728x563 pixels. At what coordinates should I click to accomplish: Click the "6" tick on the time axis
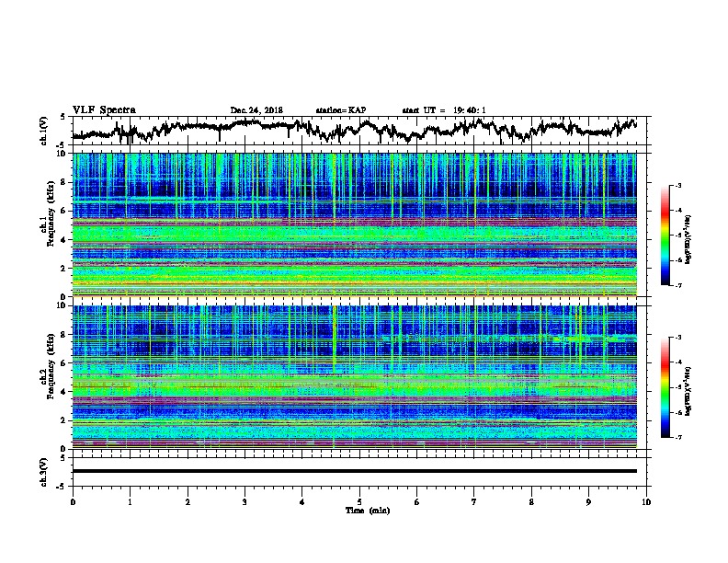[x=417, y=502]
